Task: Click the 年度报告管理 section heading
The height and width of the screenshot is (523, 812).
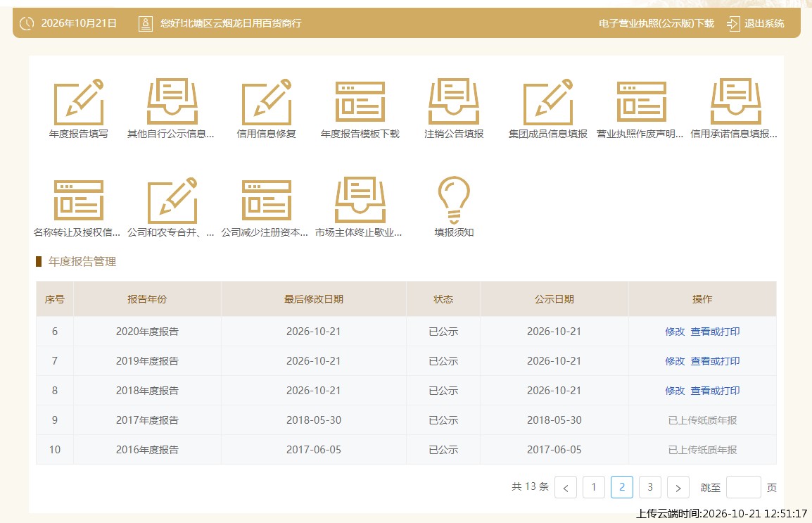Action: coord(82,262)
